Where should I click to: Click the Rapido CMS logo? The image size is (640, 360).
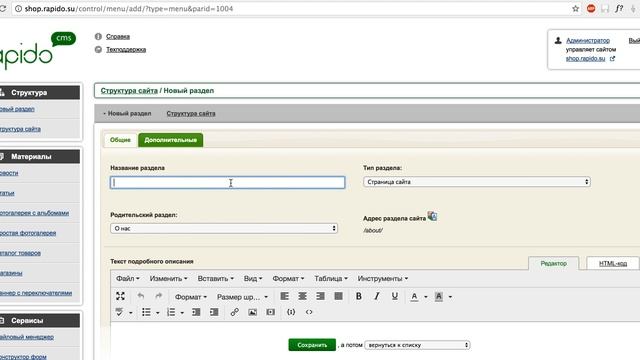(38, 51)
